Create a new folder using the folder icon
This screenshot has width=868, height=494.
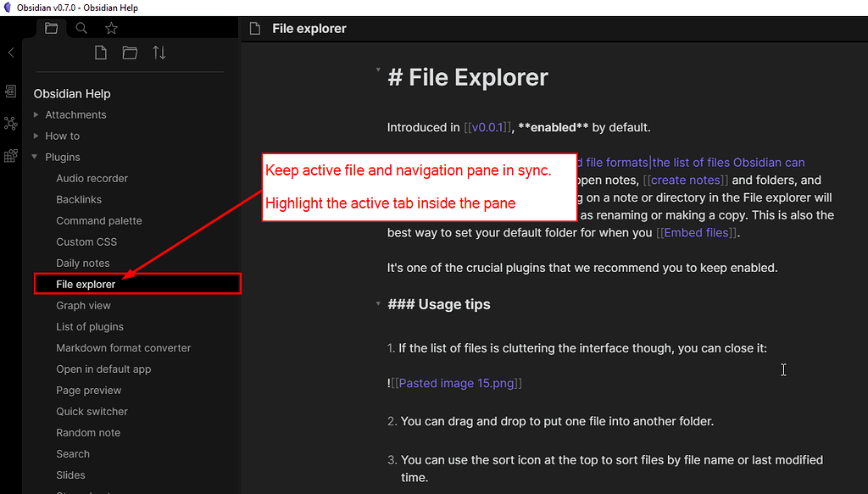point(129,52)
